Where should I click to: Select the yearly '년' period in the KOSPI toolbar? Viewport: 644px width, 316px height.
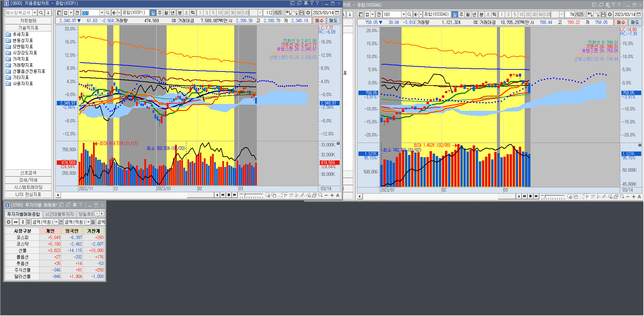click(x=173, y=13)
